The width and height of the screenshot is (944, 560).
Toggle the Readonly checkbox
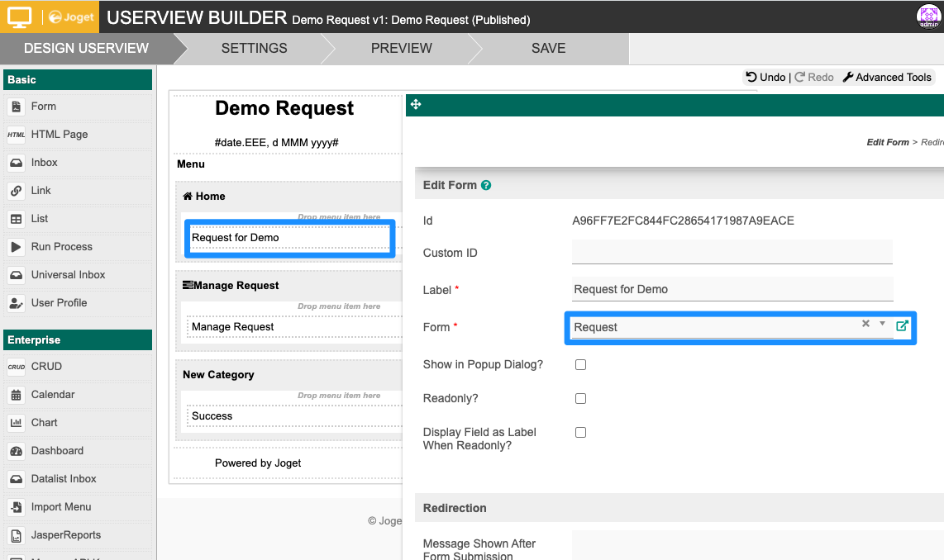coord(580,398)
